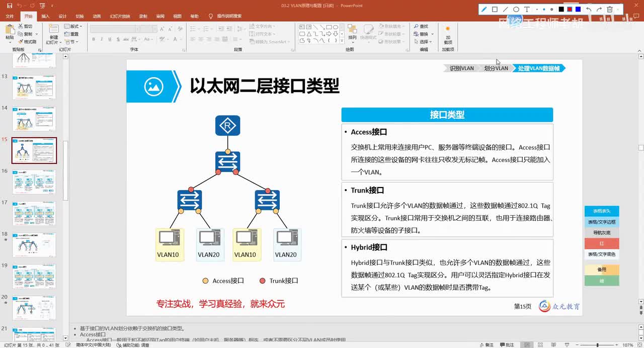This screenshot has width=644, height=348.
Task: Select slide 14 thumbnail
Action: click(34, 119)
